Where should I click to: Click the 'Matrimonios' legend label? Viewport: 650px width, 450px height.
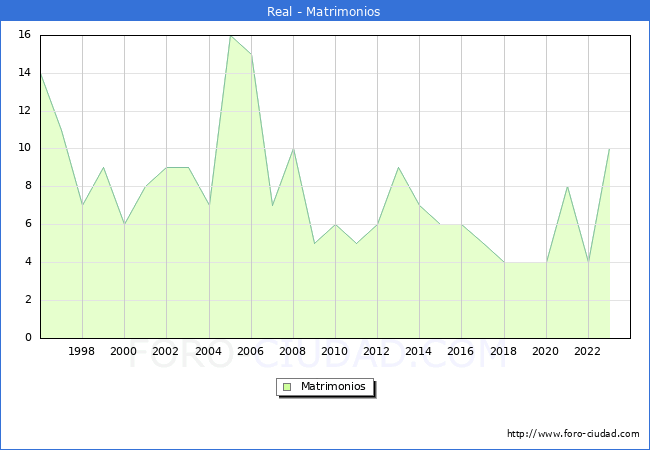(333, 386)
